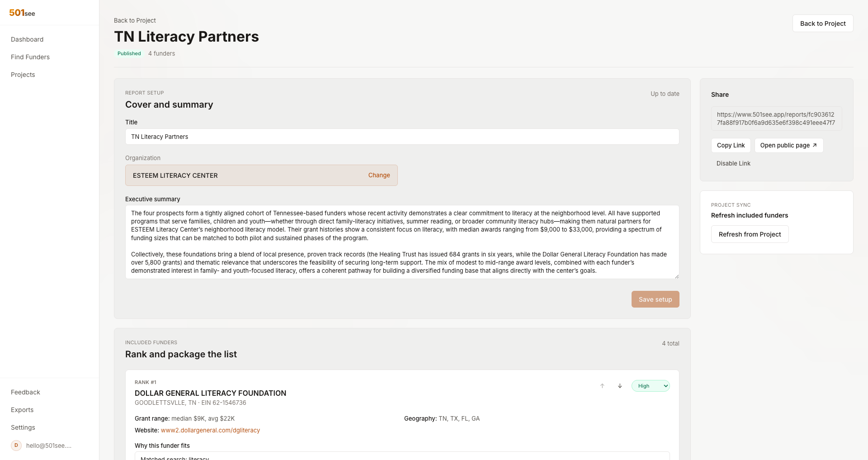This screenshot has width=868, height=460.
Task: Click 'GOODLETTSVLLE, TN · EIN 62-1546736' text
Action: click(190, 403)
